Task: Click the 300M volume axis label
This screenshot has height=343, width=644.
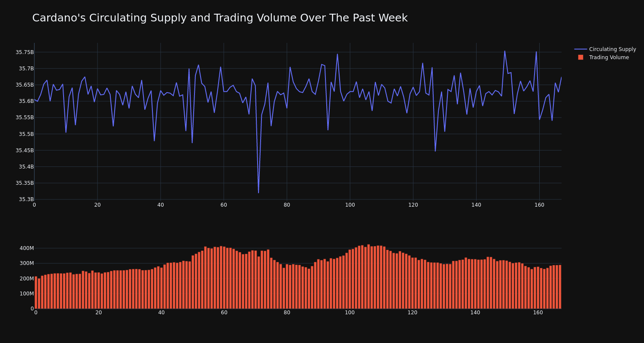Action: [x=27, y=263]
